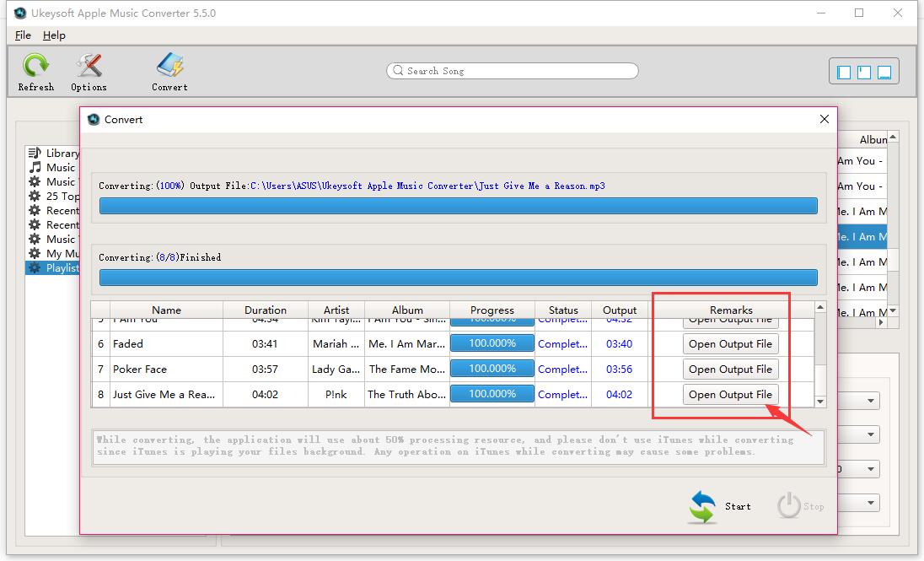Open output file for Just Give Me a Reason
924x561 pixels.
coord(730,395)
